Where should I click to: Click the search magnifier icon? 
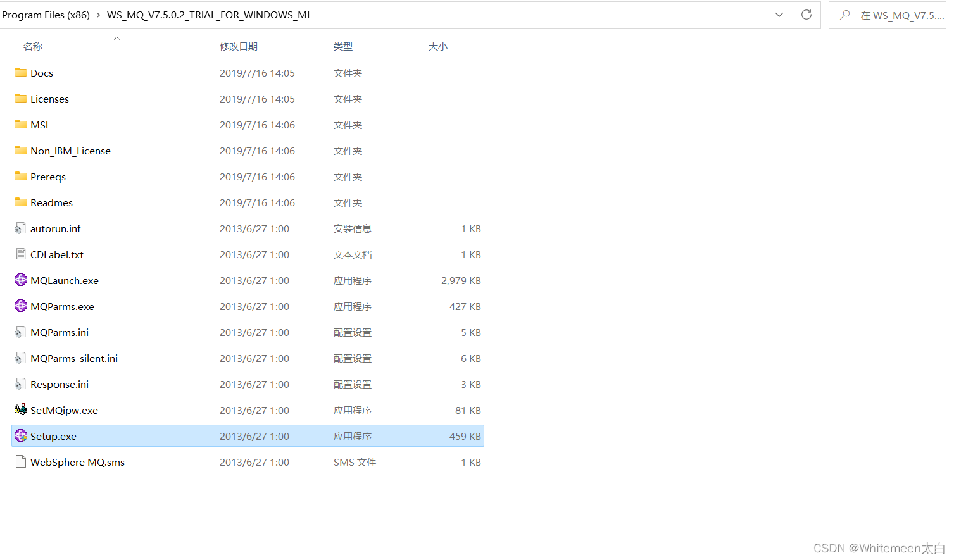(x=844, y=15)
